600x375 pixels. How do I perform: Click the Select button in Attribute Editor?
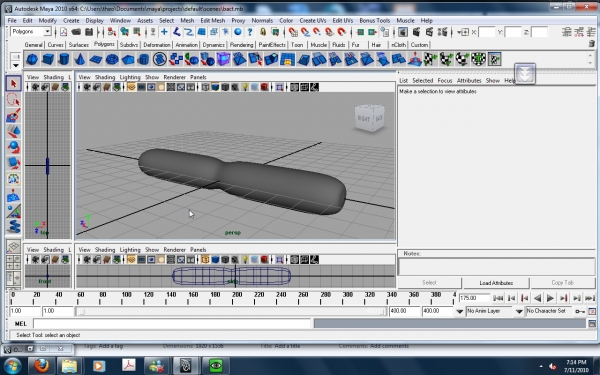click(429, 283)
